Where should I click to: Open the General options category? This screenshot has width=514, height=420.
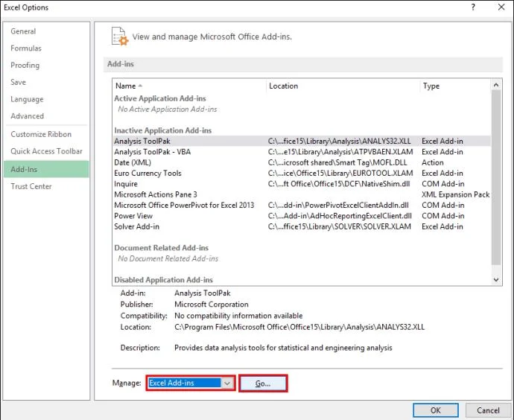click(23, 31)
